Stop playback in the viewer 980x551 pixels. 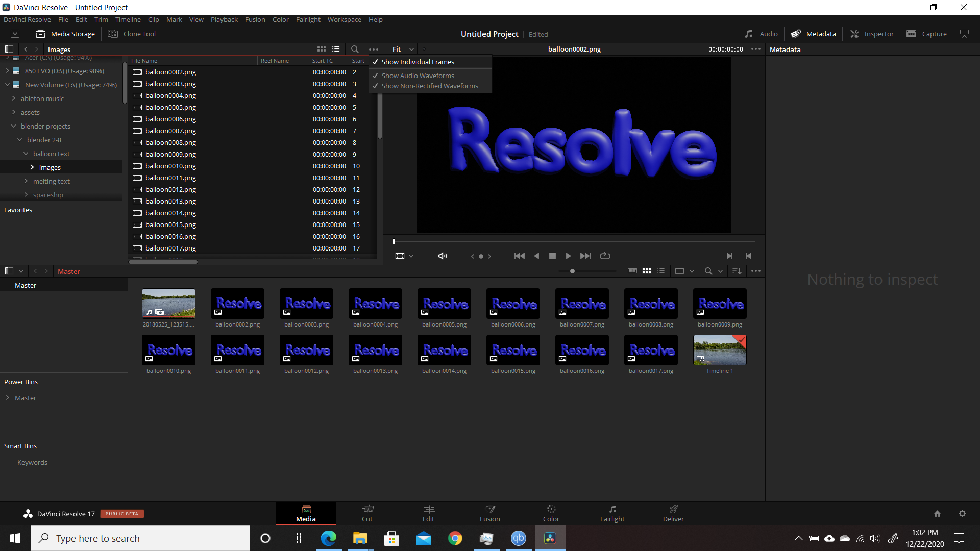552,256
